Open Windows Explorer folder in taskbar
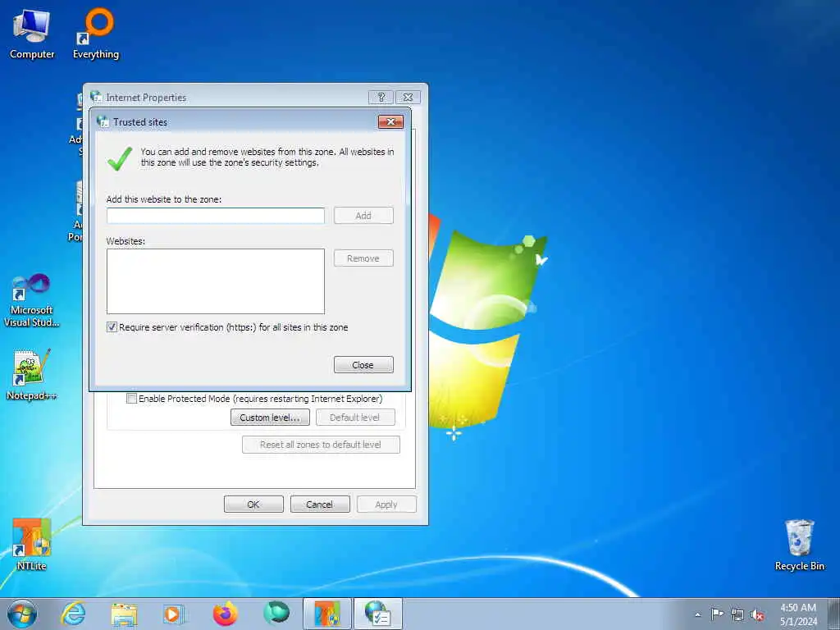 coord(125,614)
